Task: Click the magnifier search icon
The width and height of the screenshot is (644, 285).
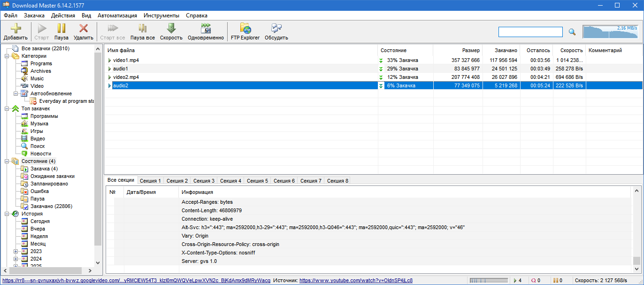Action: pos(572,32)
